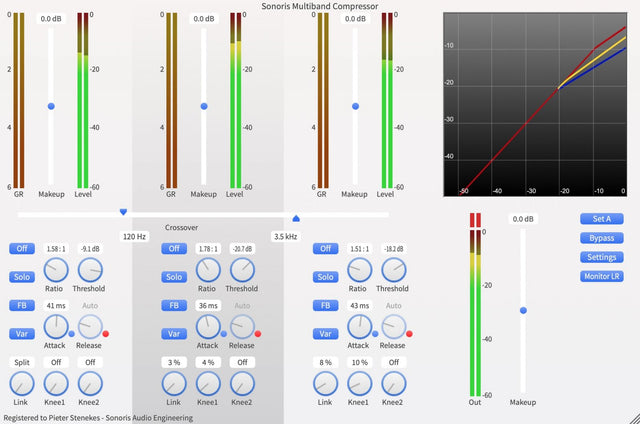Toggle the Bypass button
This screenshot has width=640, height=424.
[602, 238]
